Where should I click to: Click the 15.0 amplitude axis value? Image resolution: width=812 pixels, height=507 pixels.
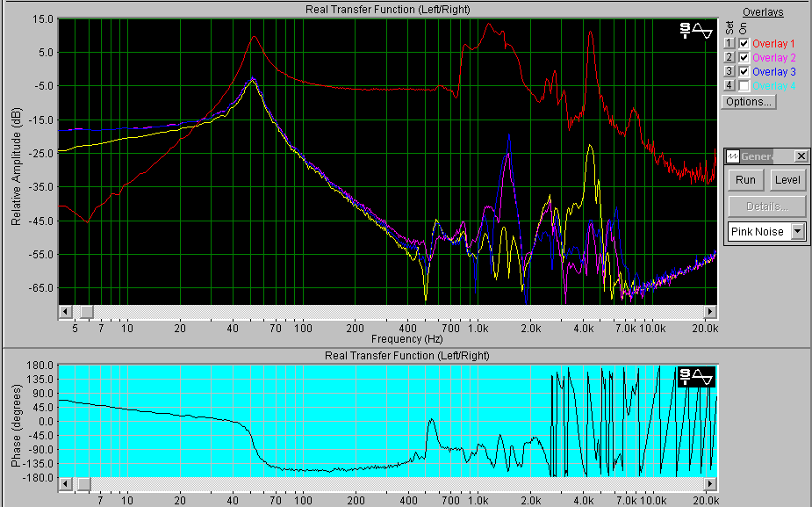click(43, 19)
